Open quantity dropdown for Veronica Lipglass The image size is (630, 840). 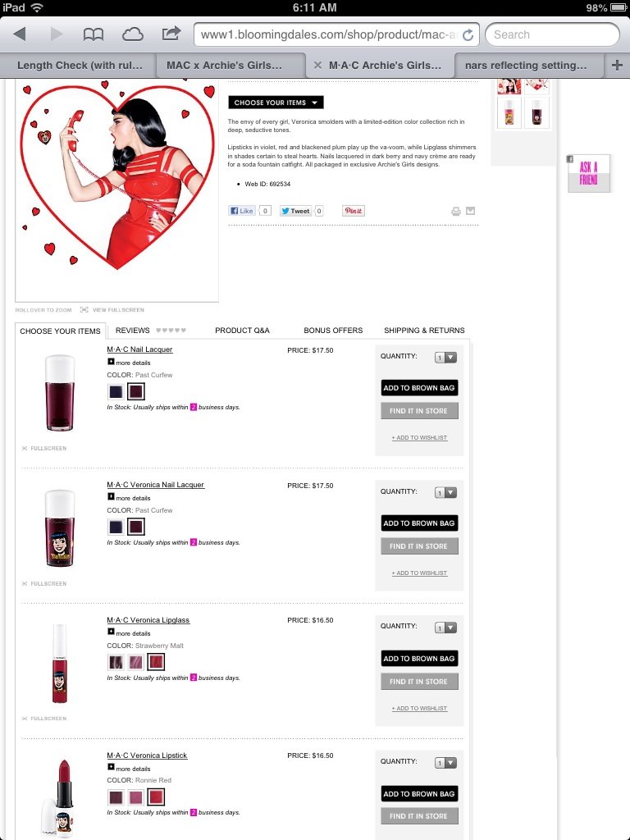(x=445, y=628)
